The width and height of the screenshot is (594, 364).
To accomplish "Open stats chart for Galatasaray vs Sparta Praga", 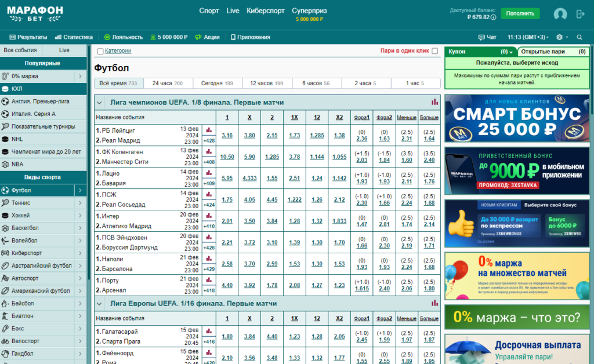I will click(209, 331).
